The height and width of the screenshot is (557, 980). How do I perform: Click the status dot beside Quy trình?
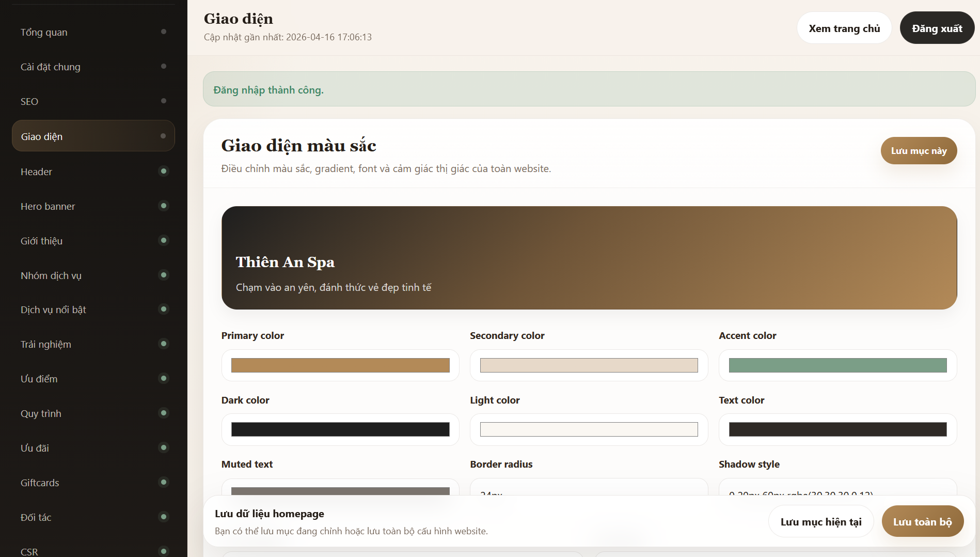(x=164, y=413)
